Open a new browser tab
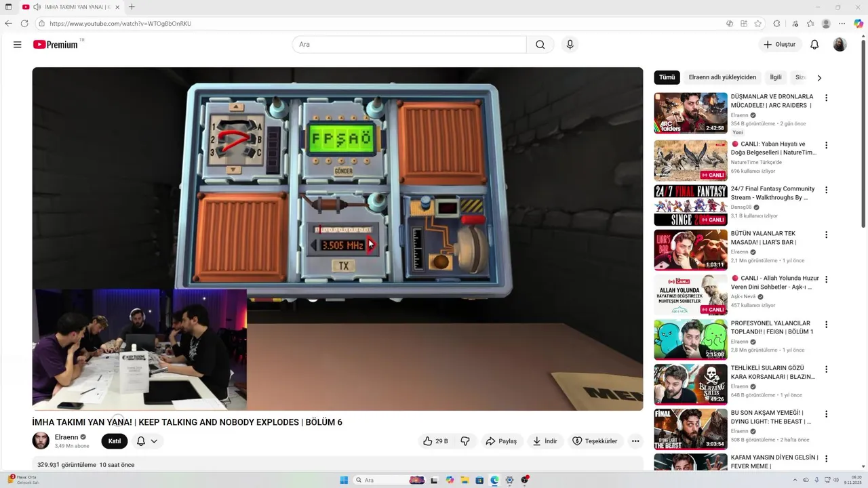This screenshot has height=488, width=868. click(132, 7)
